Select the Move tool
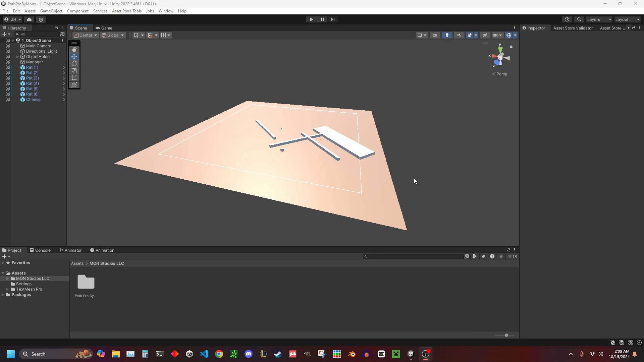644x362 pixels. coord(74,57)
